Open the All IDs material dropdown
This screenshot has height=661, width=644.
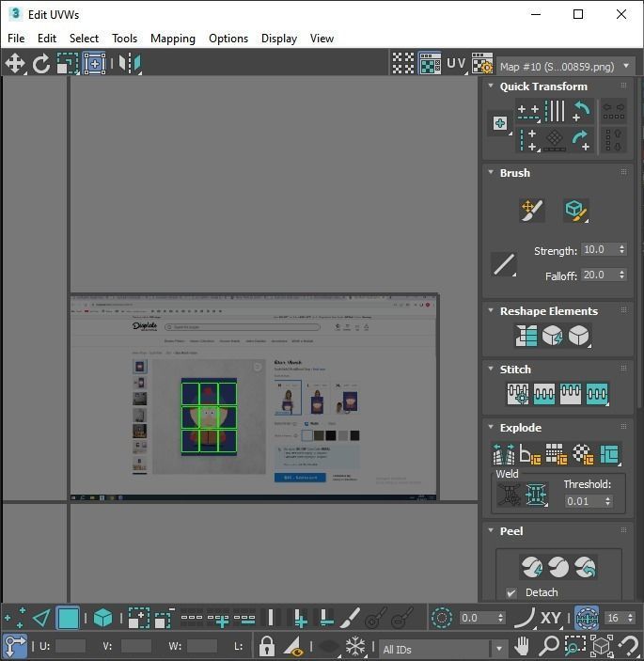[x=443, y=649]
